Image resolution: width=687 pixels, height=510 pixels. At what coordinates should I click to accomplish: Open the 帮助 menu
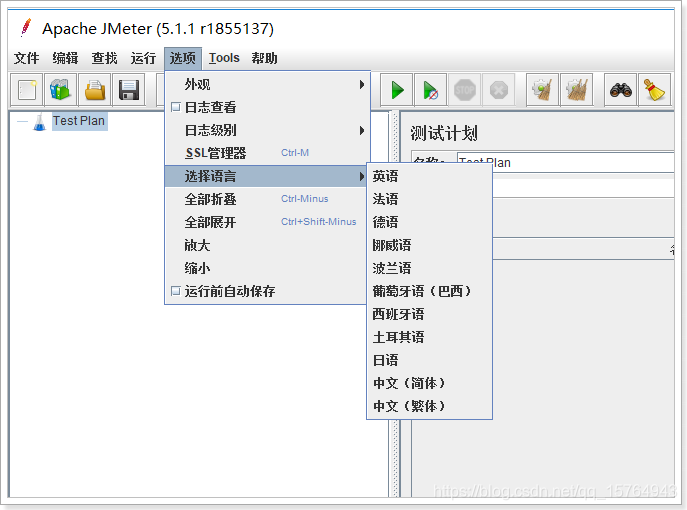click(264, 58)
